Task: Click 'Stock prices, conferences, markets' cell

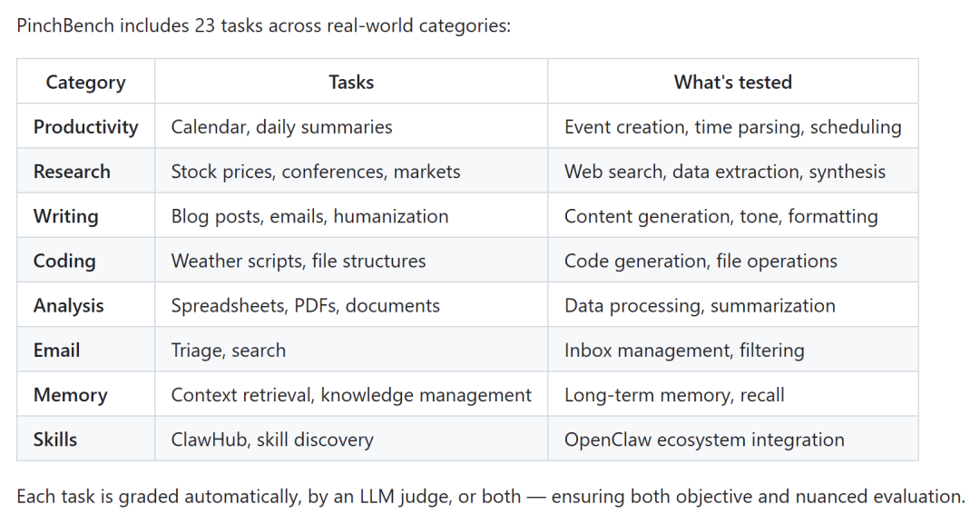Action: [315, 171]
